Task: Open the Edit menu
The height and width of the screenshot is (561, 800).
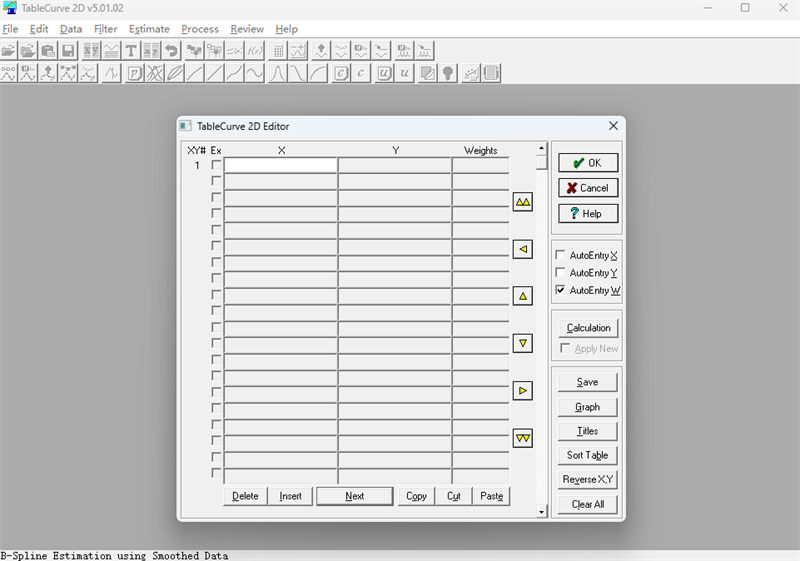Action: (39, 29)
